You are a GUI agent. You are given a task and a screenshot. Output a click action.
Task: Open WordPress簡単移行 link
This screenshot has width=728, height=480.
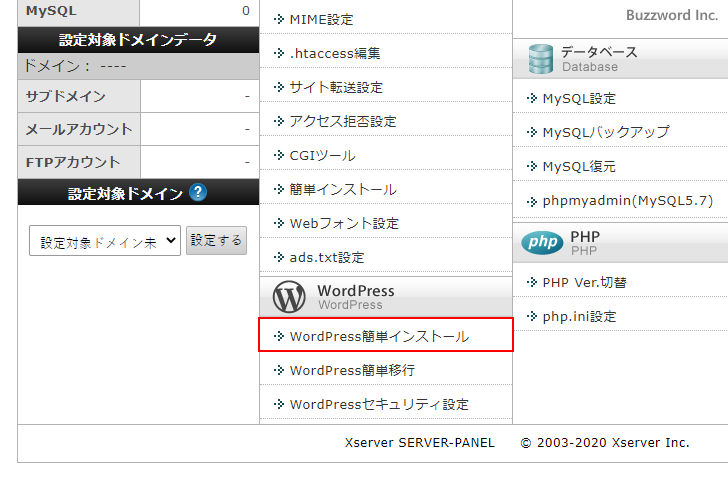pos(352,370)
